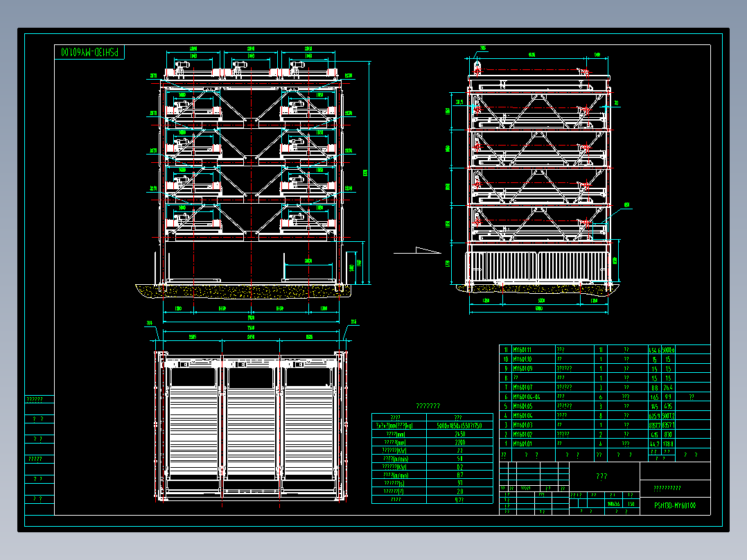The width and height of the screenshot is (747, 560).
Task: Click the 2450 value in parameter table
Action: [x=459, y=434]
